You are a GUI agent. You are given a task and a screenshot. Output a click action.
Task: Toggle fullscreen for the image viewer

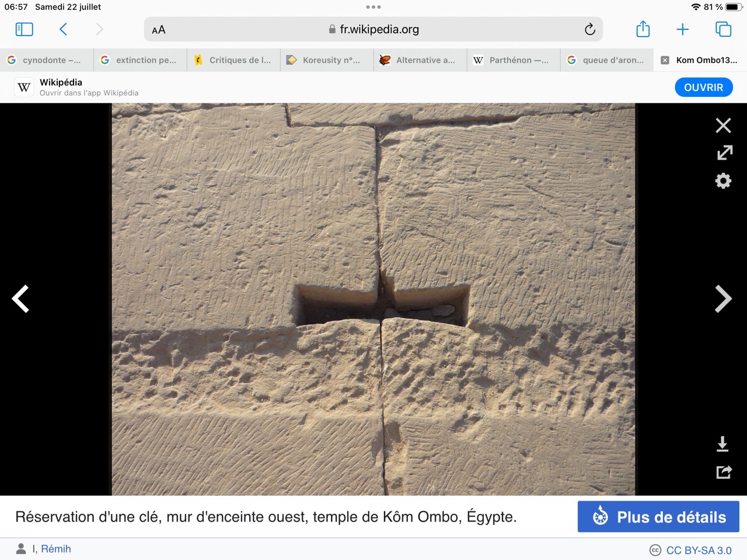724,153
